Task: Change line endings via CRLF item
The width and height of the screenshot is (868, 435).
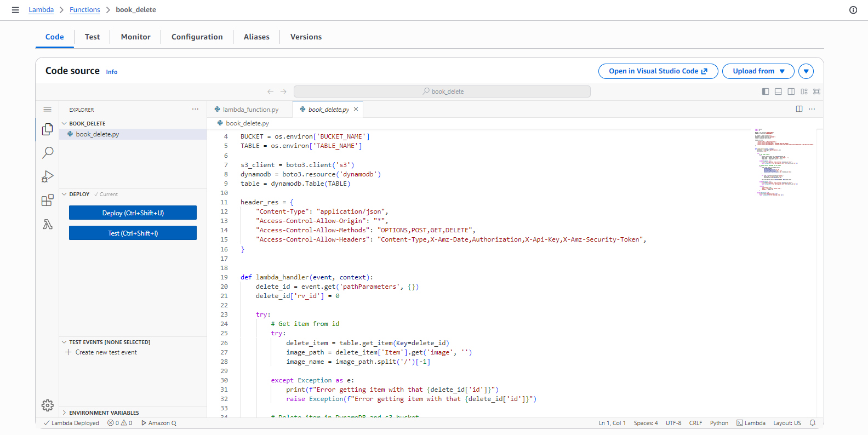Action: pos(695,423)
